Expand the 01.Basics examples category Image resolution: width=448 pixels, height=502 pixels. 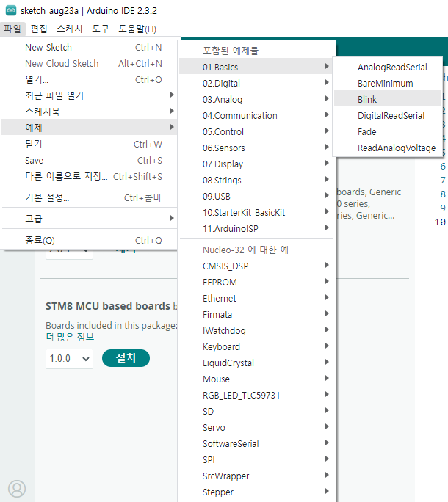pos(256,68)
